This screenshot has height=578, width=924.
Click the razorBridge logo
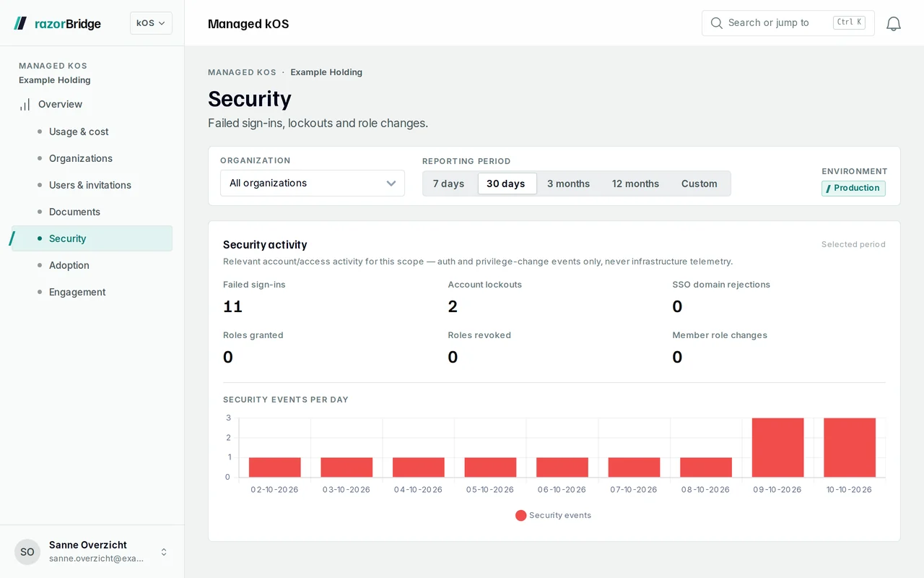pyautogui.click(x=58, y=24)
